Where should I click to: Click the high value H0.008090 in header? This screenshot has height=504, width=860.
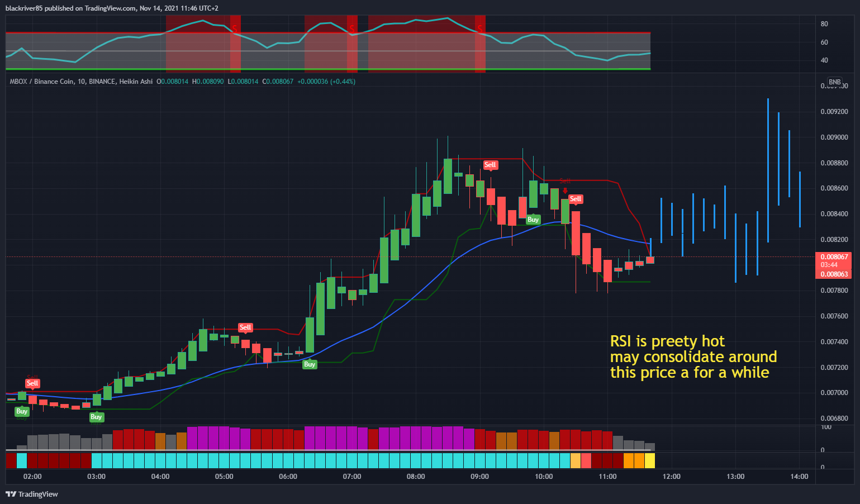click(x=208, y=82)
